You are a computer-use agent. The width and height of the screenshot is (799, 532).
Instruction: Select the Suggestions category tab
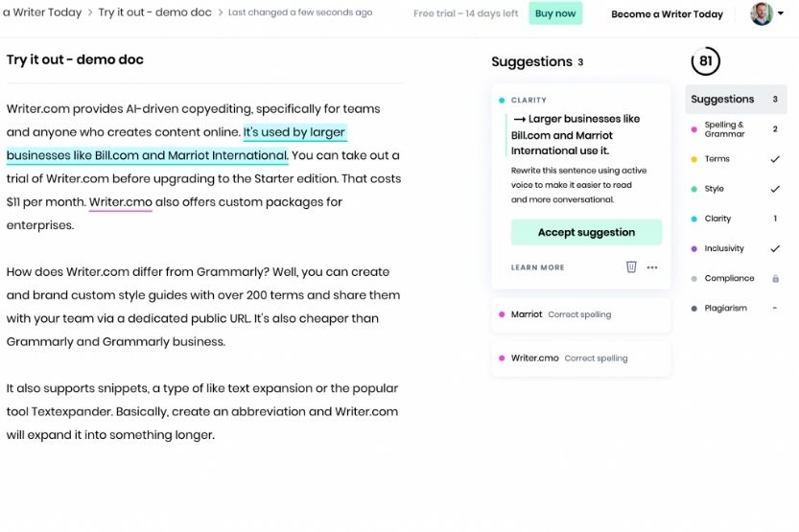coord(736,100)
